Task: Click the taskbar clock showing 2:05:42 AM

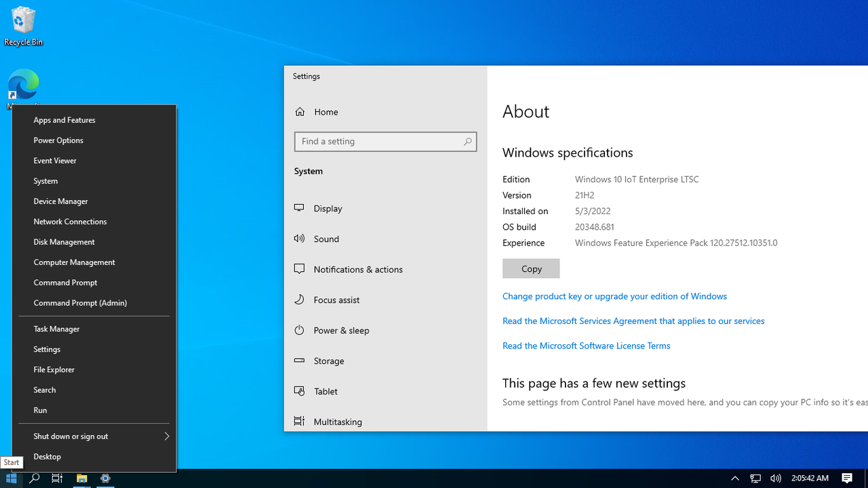Action: 810,478
